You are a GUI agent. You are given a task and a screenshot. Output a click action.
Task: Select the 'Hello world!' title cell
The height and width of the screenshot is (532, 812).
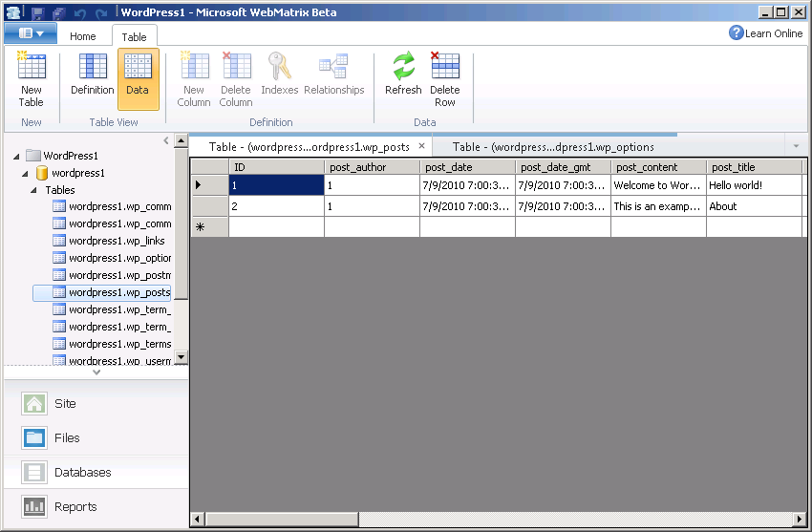[x=754, y=185]
